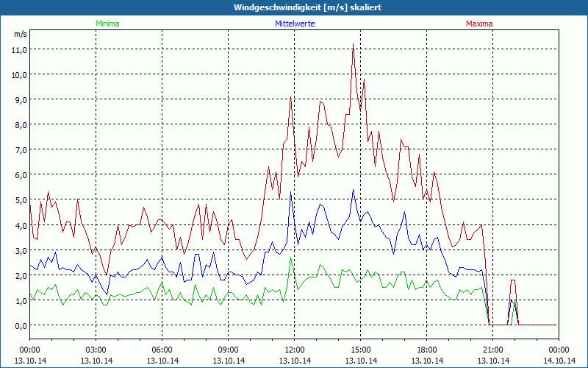The image size is (588, 368).
Task: Click the 12:00 time axis label
Action: [295, 350]
